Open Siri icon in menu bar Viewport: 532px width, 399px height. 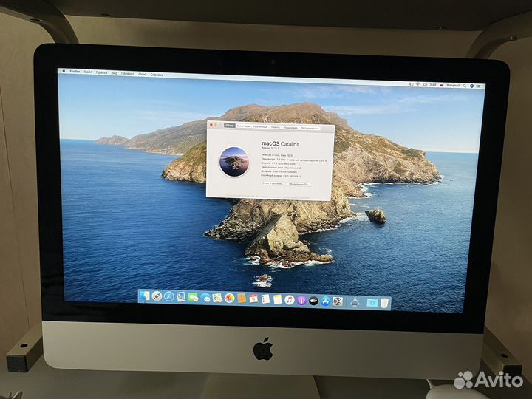tap(471, 86)
